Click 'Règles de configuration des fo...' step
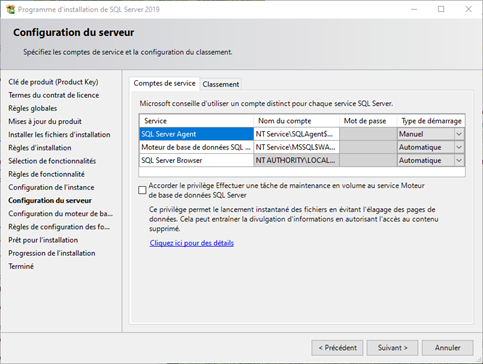Image resolution: width=483 pixels, height=364 pixels. [x=59, y=227]
